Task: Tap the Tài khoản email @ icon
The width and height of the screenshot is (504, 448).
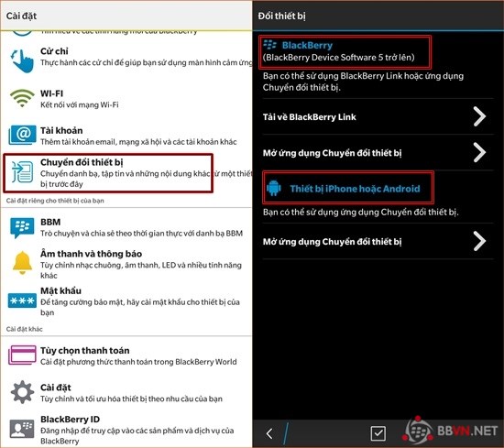Action: [22, 135]
